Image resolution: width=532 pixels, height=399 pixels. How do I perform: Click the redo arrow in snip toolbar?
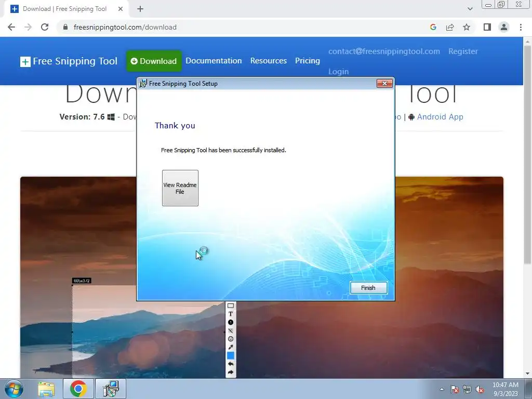click(231, 372)
